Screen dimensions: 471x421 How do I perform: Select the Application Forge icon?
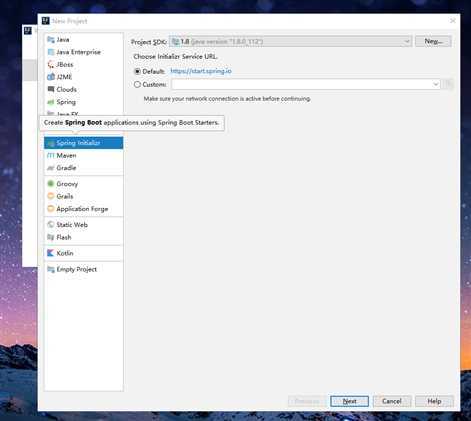pos(51,209)
